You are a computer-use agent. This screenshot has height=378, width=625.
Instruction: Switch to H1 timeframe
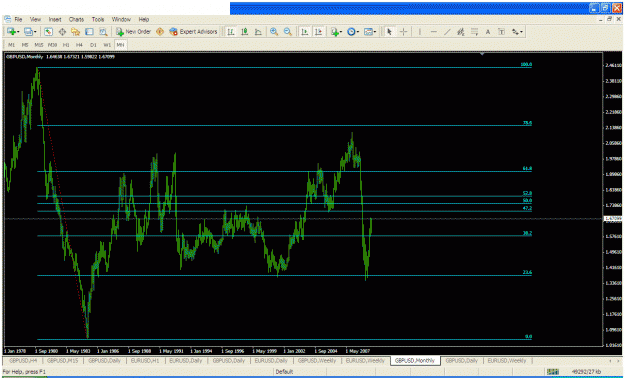coord(66,45)
